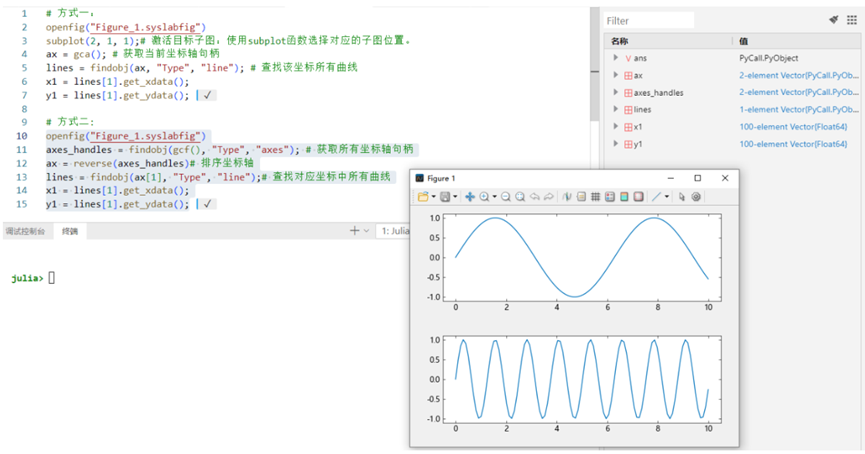Maximize the Figure 1 window
The width and height of the screenshot is (865, 454).
click(x=697, y=178)
